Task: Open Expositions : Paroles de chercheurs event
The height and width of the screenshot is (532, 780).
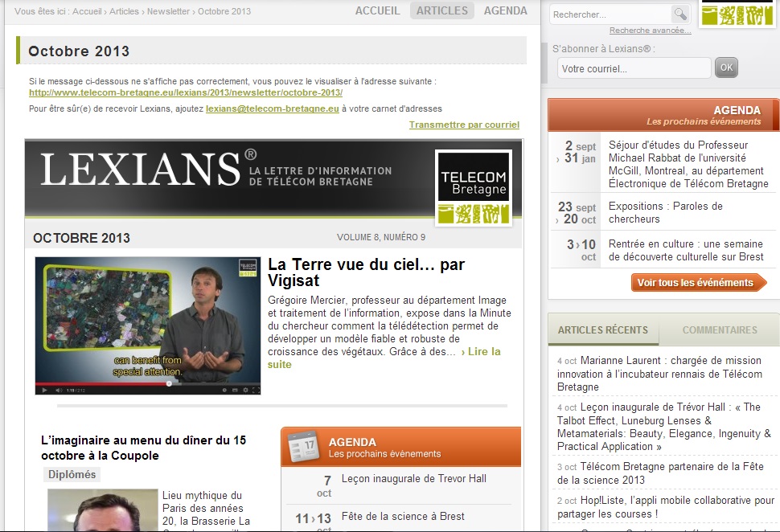Action: 665,212
